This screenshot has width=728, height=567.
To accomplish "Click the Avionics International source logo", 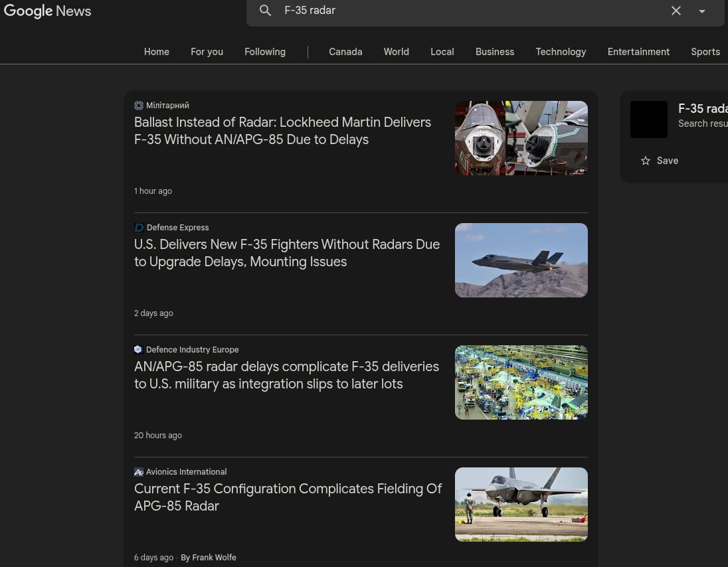I will 138,472.
